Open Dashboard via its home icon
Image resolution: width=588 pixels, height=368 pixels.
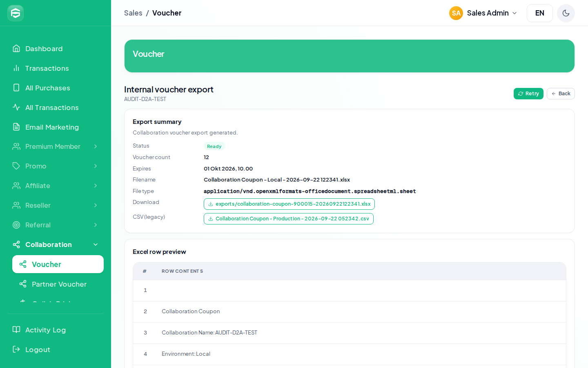click(x=16, y=49)
